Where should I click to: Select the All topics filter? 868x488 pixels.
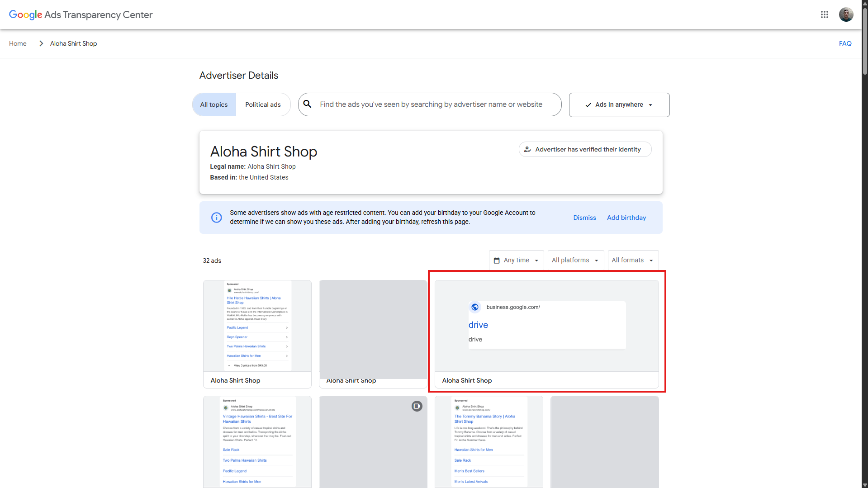coord(214,104)
